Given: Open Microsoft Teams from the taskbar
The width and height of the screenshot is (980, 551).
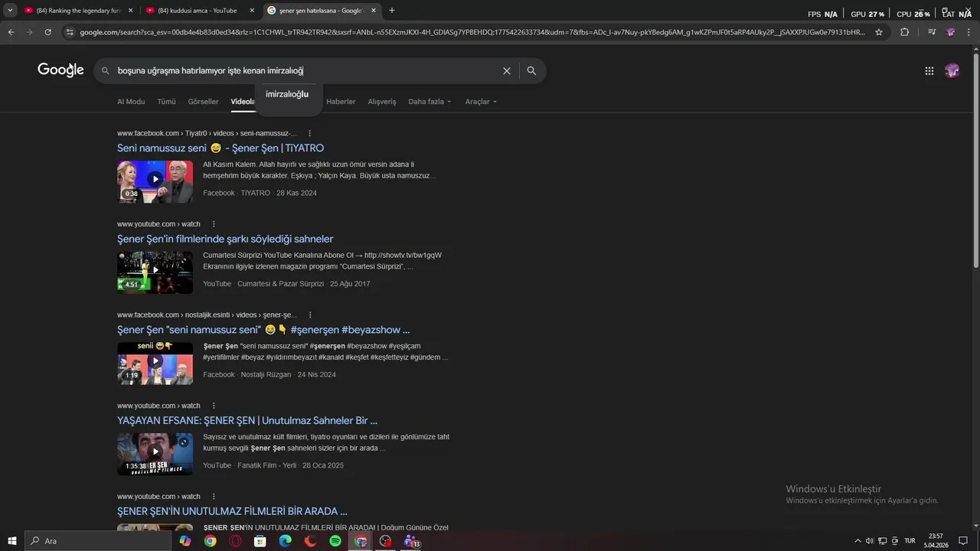Looking at the screenshot, I should pyautogui.click(x=411, y=541).
